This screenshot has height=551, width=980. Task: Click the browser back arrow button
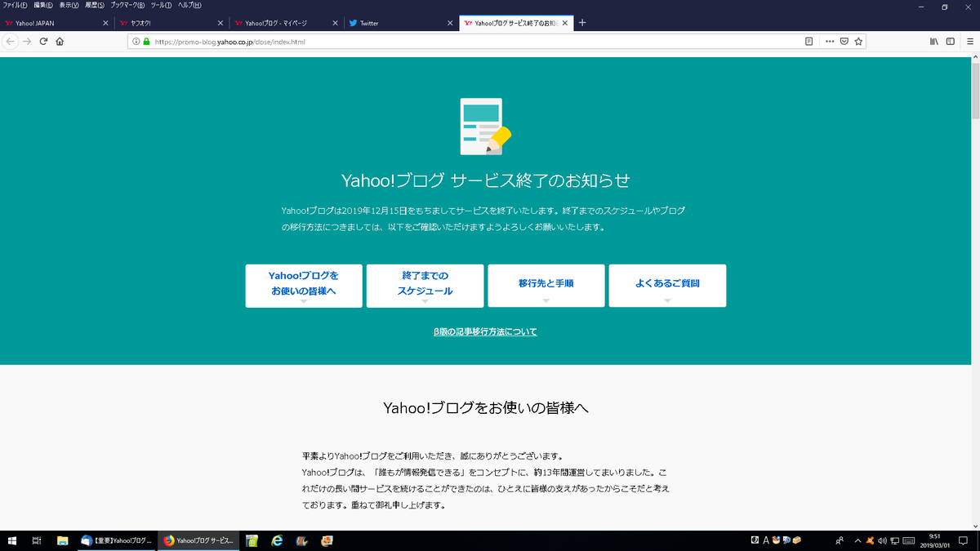(x=11, y=41)
